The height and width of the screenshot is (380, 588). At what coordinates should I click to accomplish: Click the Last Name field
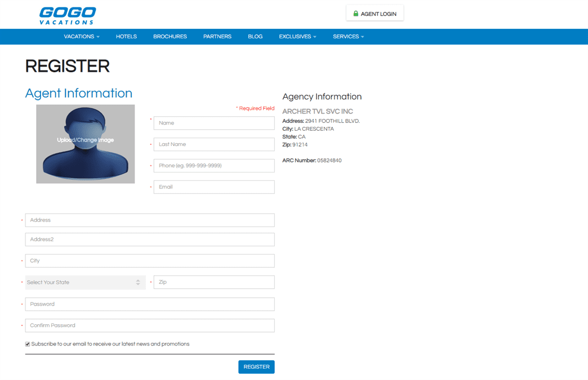[x=214, y=144]
